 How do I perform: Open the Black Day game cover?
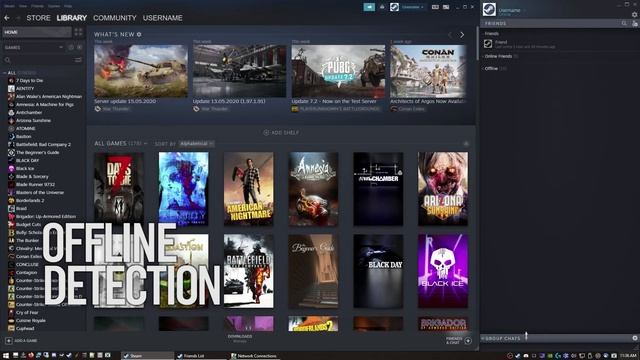(378, 271)
